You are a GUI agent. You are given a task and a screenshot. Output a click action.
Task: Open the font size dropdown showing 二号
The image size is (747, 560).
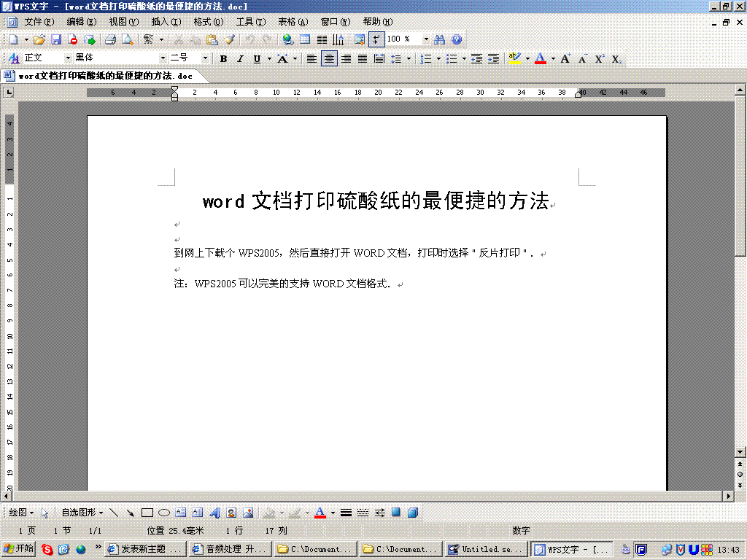[x=205, y=58]
